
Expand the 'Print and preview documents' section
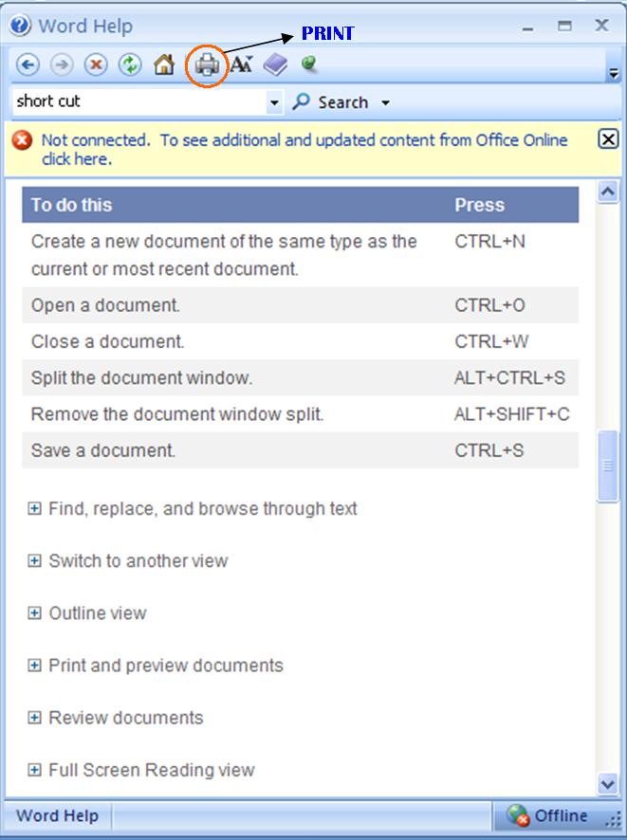156,666
